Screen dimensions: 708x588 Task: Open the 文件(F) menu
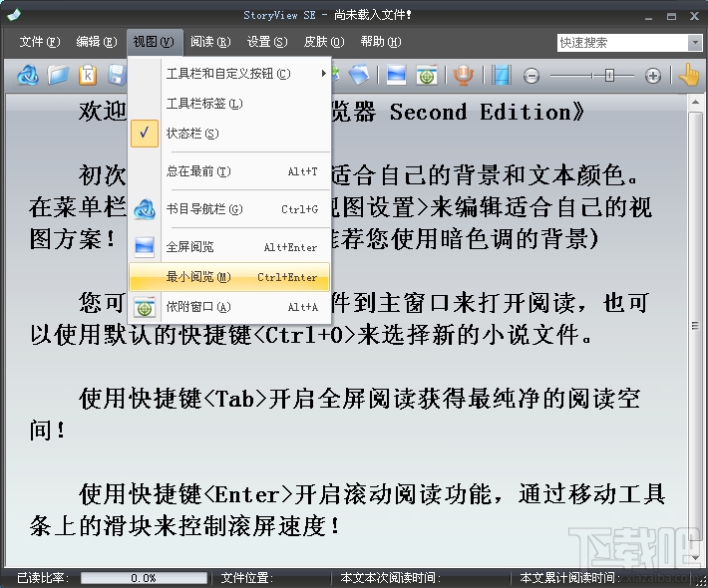[39, 42]
